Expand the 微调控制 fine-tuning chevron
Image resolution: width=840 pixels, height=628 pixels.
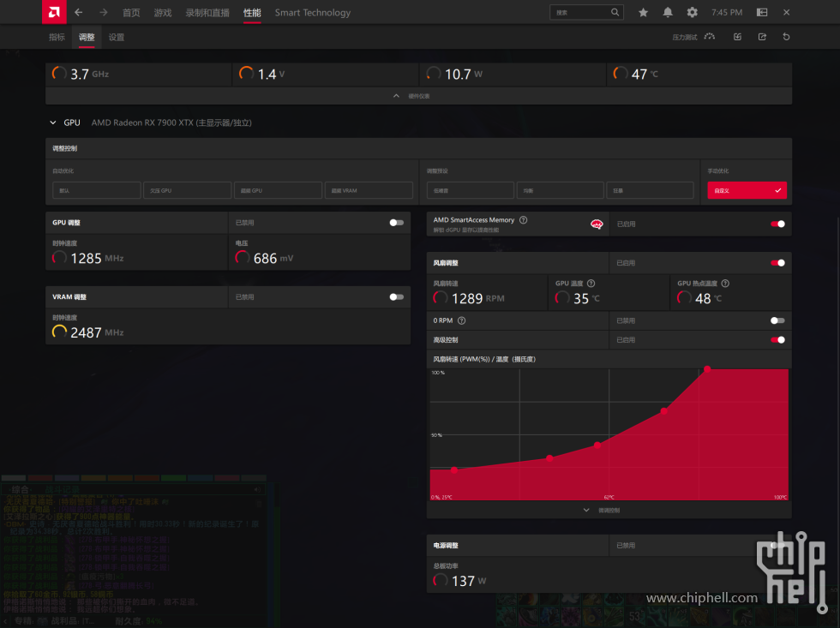[x=586, y=511]
